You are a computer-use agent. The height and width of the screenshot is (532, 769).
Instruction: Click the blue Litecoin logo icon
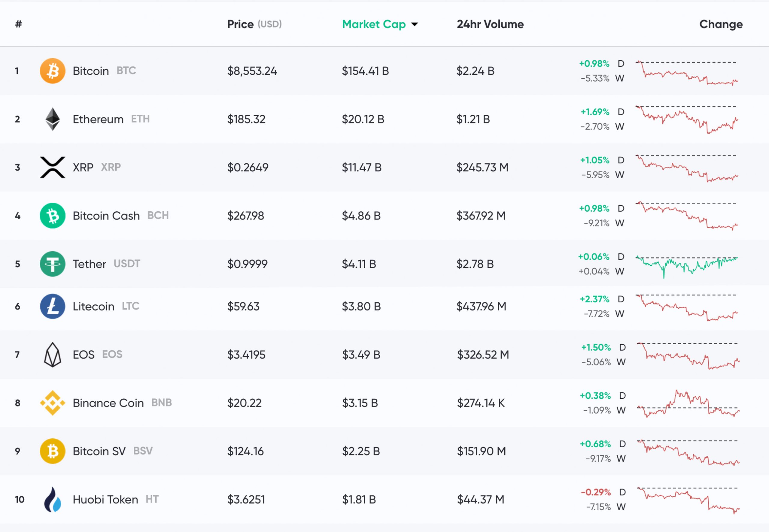coord(52,306)
